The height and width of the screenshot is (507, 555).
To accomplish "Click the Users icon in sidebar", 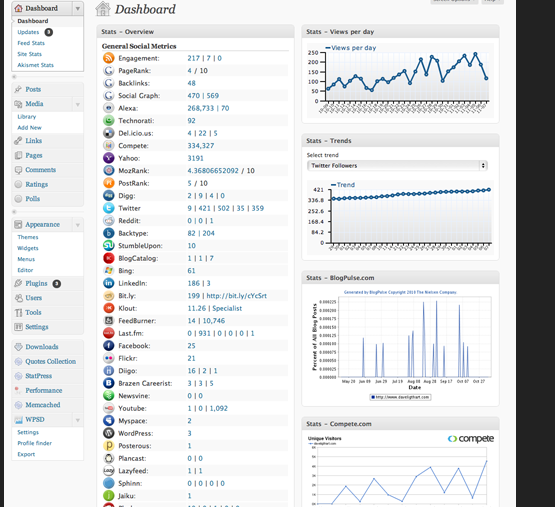I will pyautogui.click(x=18, y=298).
